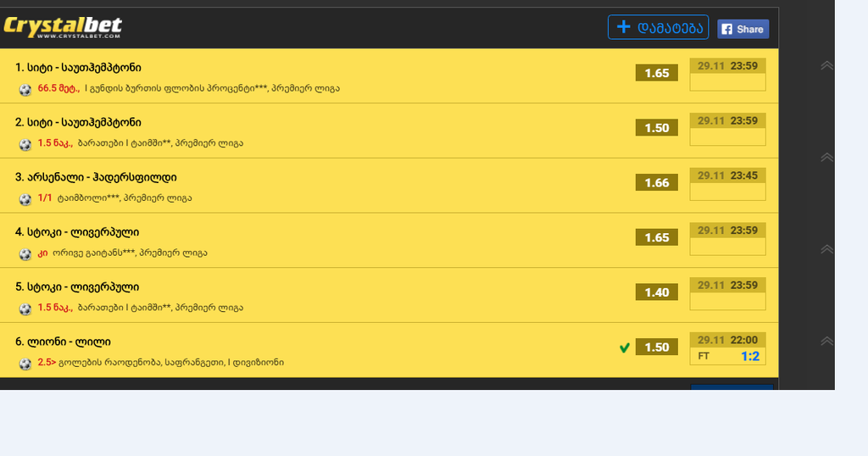
Task: Click soccer ball icon in row 2
Action: click(x=25, y=144)
